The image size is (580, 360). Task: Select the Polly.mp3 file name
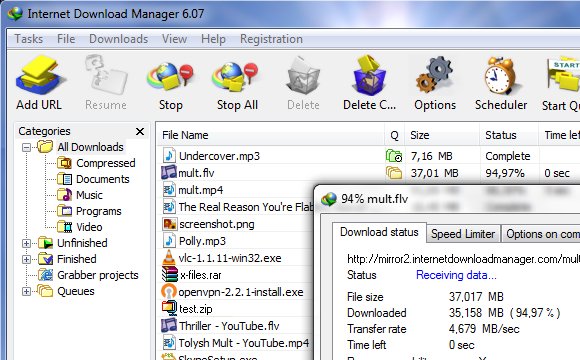[202, 241]
